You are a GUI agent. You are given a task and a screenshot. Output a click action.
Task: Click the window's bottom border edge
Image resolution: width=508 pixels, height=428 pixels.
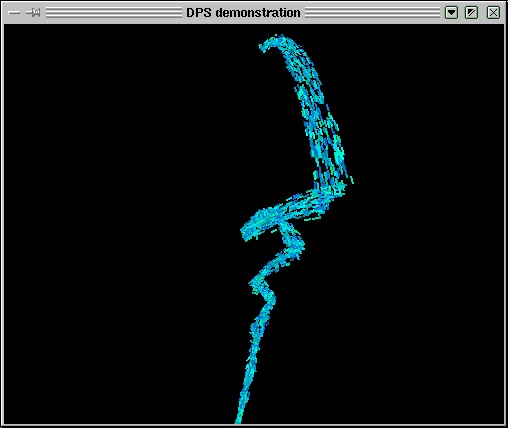pyautogui.click(x=254, y=426)
